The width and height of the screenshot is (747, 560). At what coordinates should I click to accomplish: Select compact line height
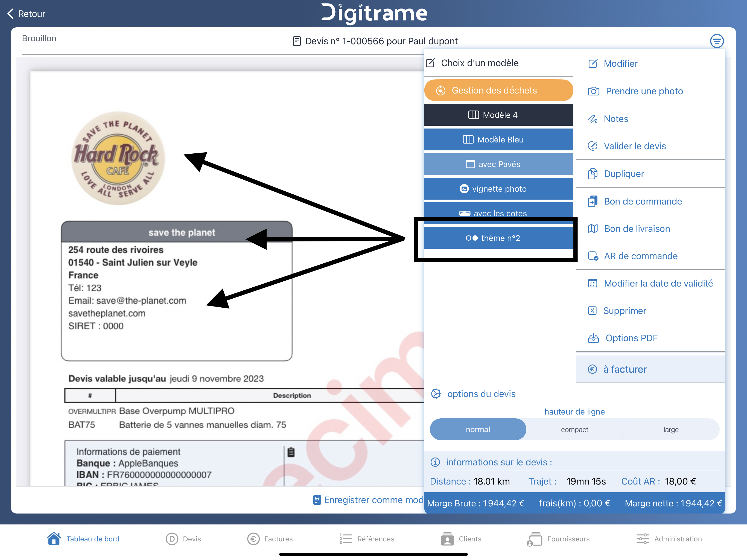click(574, 430)
